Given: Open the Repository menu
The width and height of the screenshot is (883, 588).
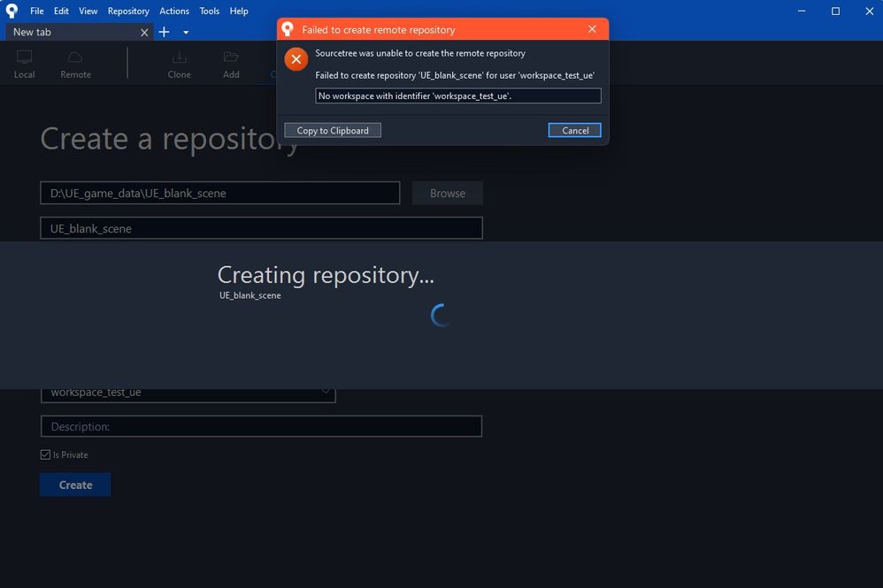Looking at the screenshot, I should pyautogui.click(x=128, y=11).
